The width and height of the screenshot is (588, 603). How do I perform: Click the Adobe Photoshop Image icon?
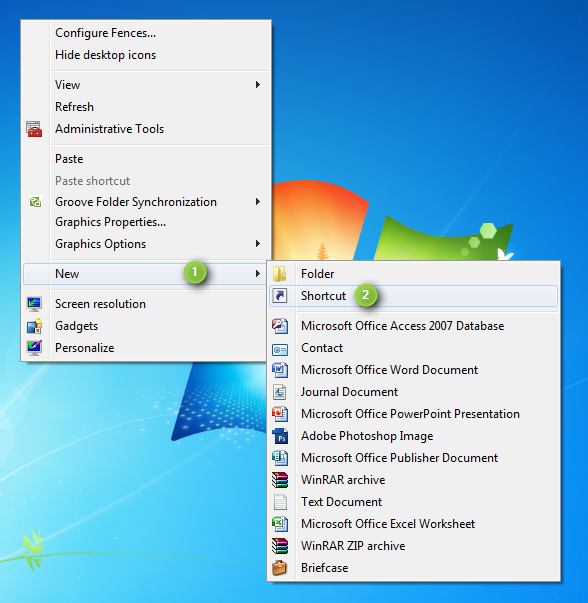[x=280, y=436]
